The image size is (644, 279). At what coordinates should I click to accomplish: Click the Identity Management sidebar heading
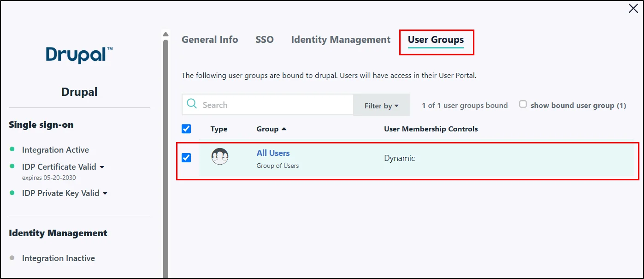point(58,233)
